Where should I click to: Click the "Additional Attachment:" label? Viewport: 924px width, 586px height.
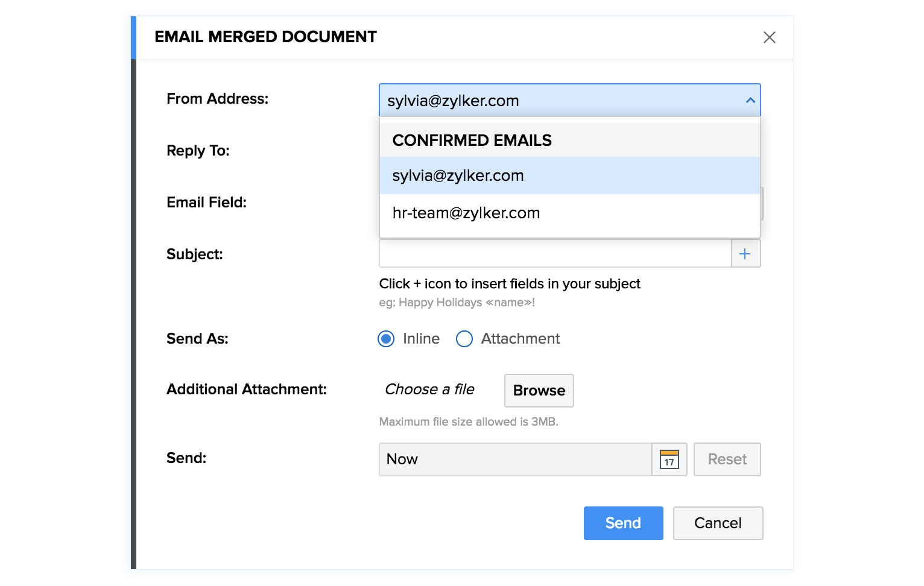pyautogui.click(x=247, y=389)
